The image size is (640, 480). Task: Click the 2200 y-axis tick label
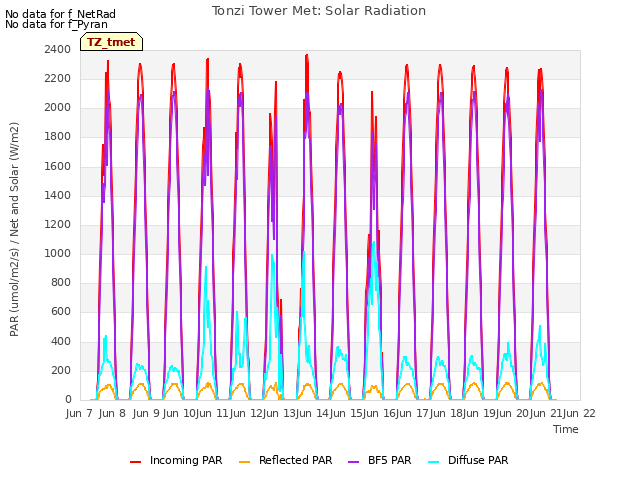(x=58, y=78)
